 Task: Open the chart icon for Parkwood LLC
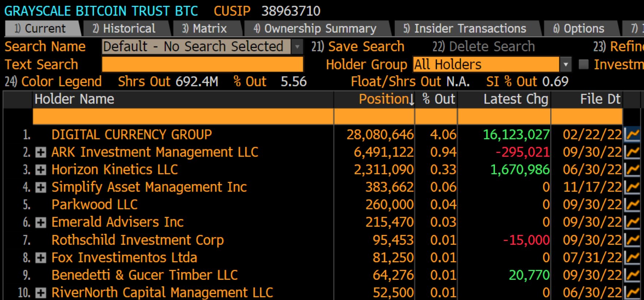[633, 204]
